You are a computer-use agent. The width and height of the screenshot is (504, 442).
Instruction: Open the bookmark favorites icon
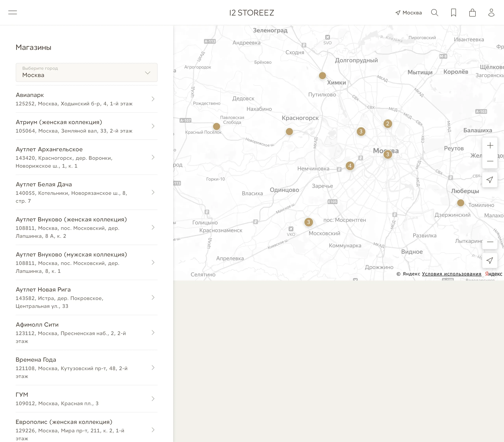pyautogui.click(x=453, y=13)
